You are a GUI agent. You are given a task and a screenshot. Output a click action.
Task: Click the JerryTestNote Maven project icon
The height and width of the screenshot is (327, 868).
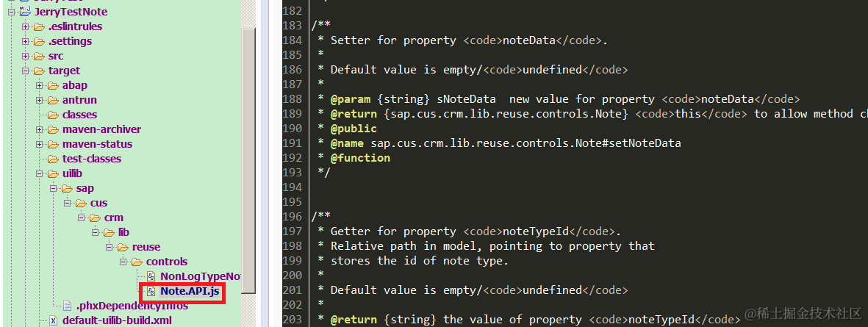tap(25, 12)
